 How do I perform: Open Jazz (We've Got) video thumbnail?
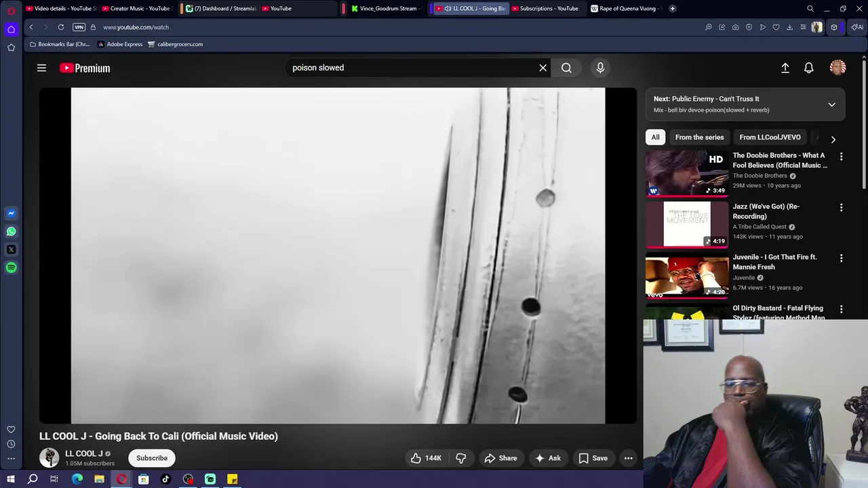[x=687, y=224]
